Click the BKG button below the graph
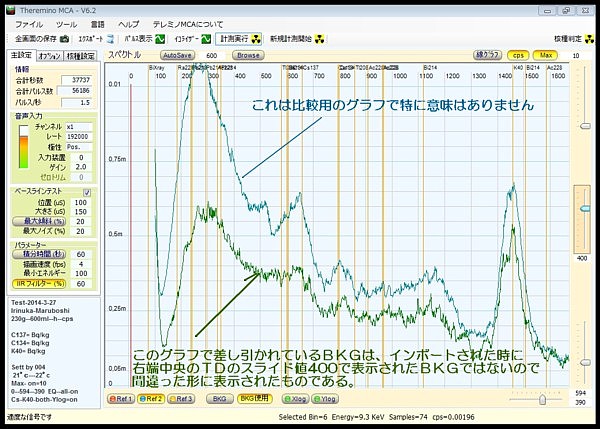This screenshot has height=429, width=600. pyautogui.click(x=220, y=399)
